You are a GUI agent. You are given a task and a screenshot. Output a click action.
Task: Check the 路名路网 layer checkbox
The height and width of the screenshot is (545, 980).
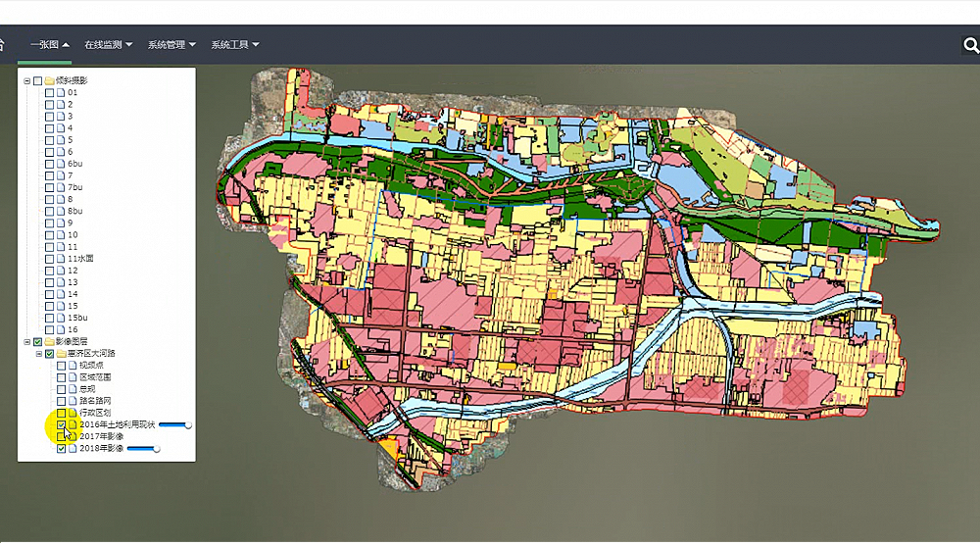62,401
